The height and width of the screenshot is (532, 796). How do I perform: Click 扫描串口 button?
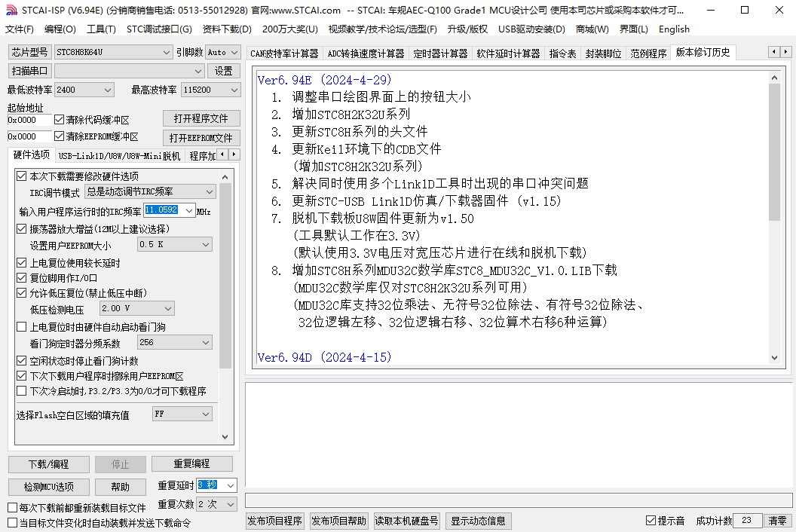(30, 71)
